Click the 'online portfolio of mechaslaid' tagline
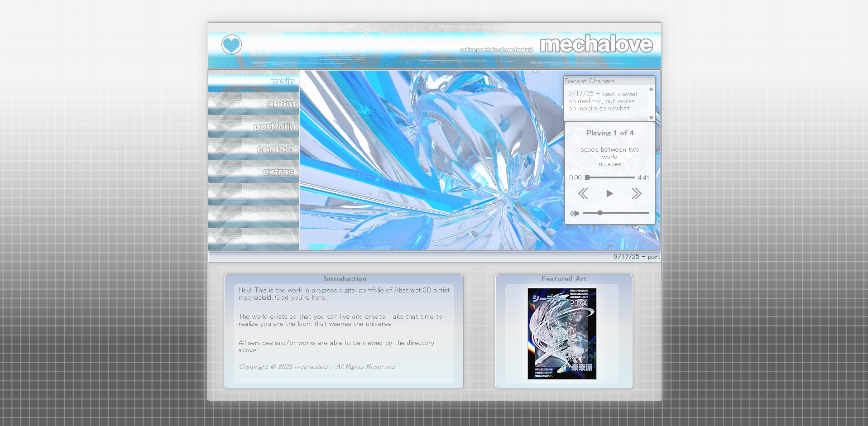The width and height of the screenshot is (868, 426). coord(496,50)
